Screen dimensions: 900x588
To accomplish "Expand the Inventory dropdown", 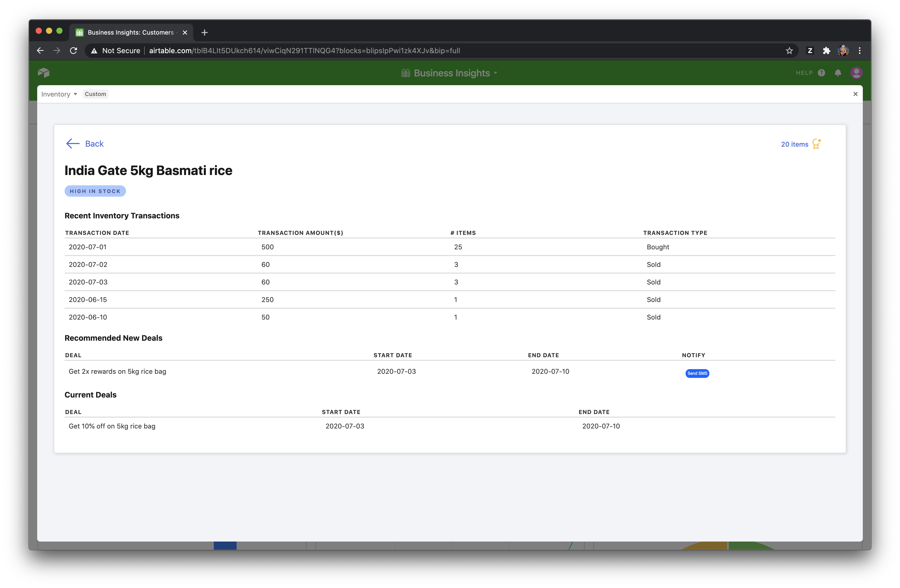I will (x=59, y=94).
